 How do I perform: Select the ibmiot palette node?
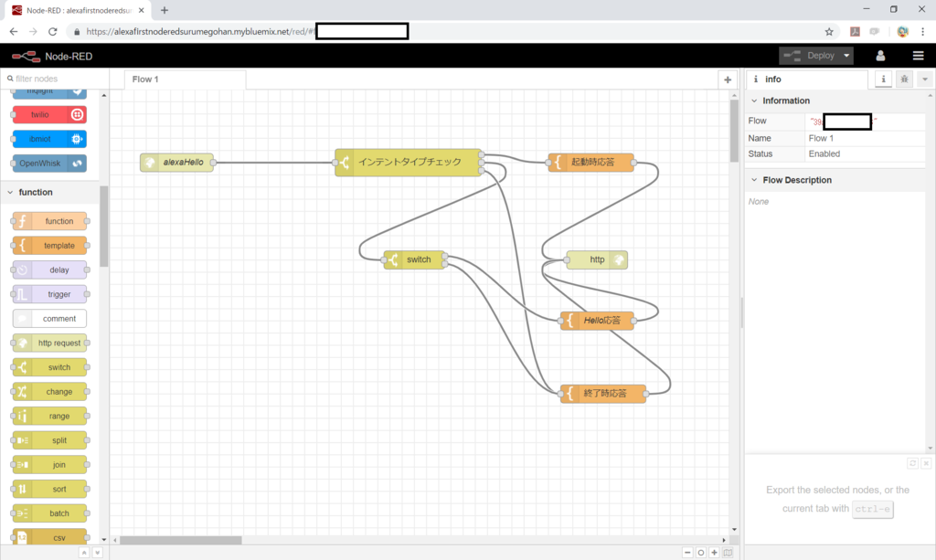pos(49,139)
